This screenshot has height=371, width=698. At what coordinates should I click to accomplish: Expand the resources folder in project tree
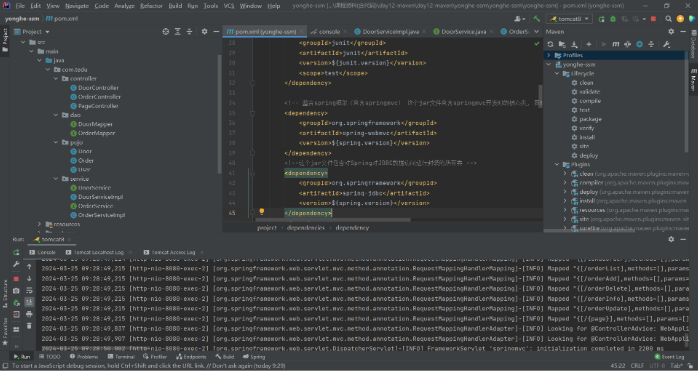(40, 224)
